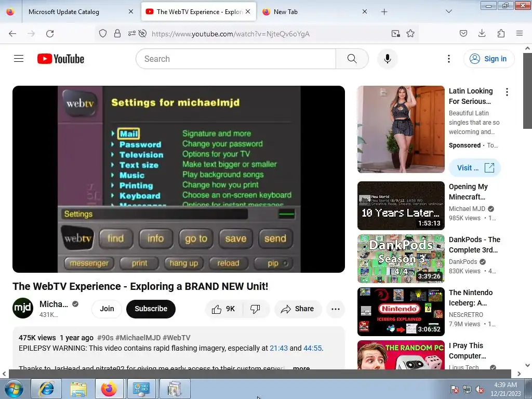The width and height of the screenshot is (532, 399).
Task: Open the Latin Looking sponsored thumbnail
Action: click(401, 129)
